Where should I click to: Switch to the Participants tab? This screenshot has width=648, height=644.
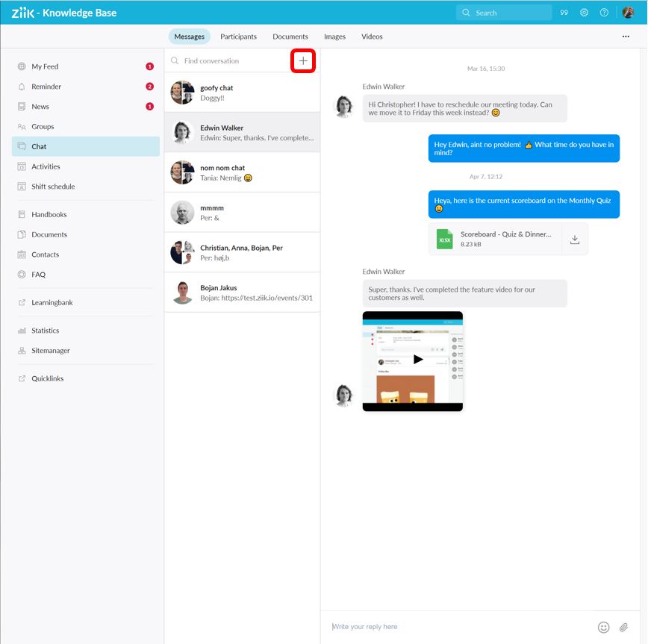(239, 36)
